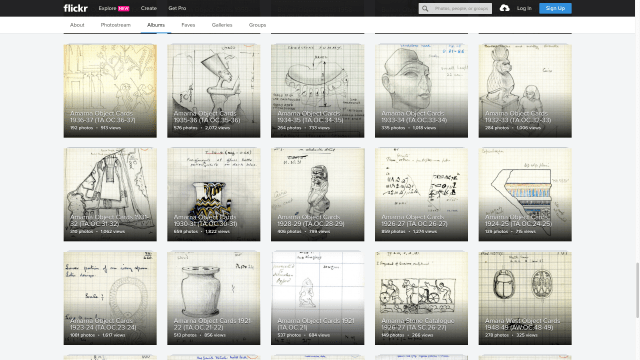This screenshot has height=360, width=640.
Task: Open album Amarna Object Cards 1923-24
Action: click(x=110, y=298)
